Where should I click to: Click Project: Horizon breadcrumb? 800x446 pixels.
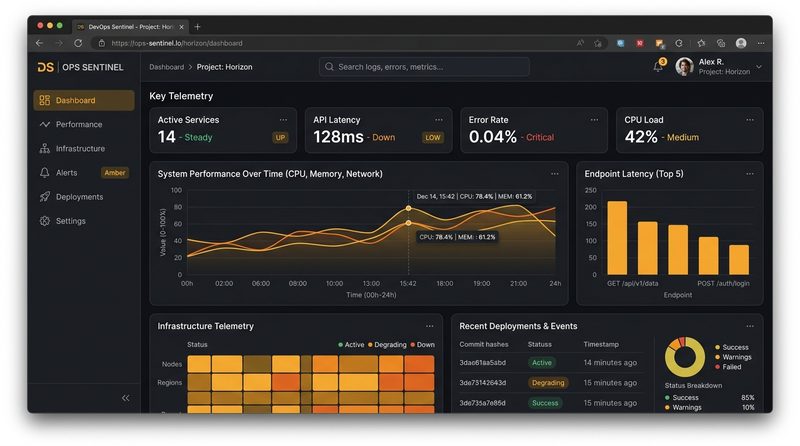(x=224, y=67)
